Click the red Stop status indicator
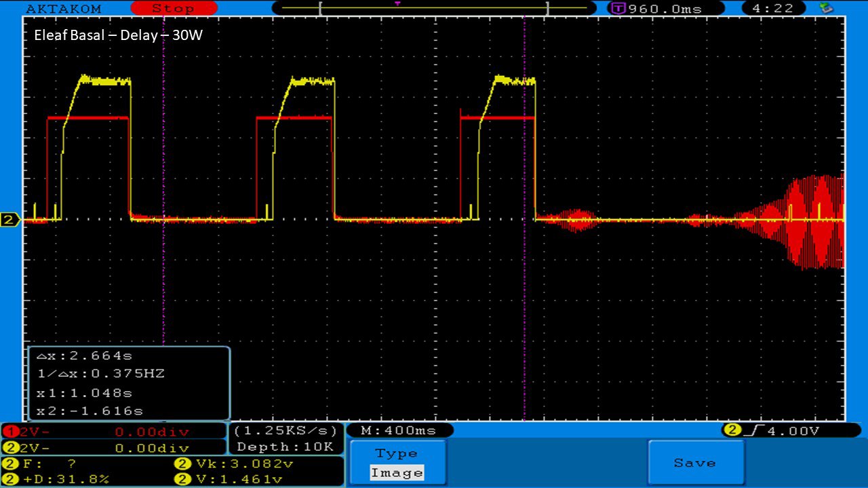This screenshot has width=868, height=488. [x=173, y=8]
